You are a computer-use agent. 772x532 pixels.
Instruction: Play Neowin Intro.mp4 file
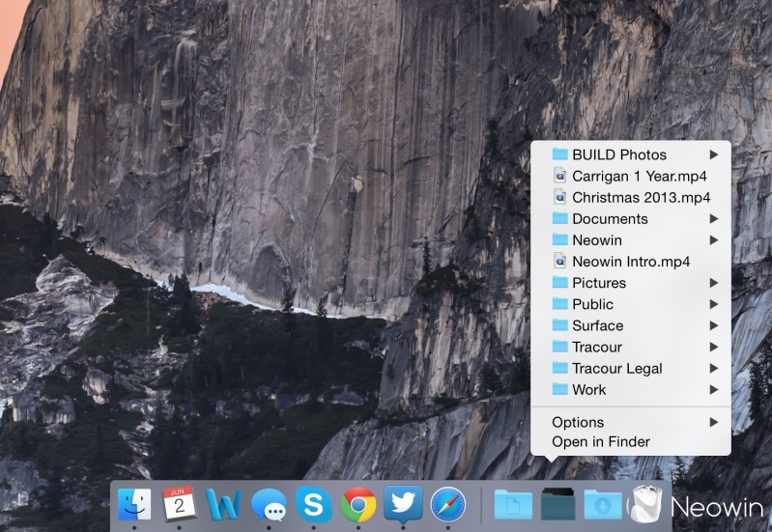tap(631, 261)
